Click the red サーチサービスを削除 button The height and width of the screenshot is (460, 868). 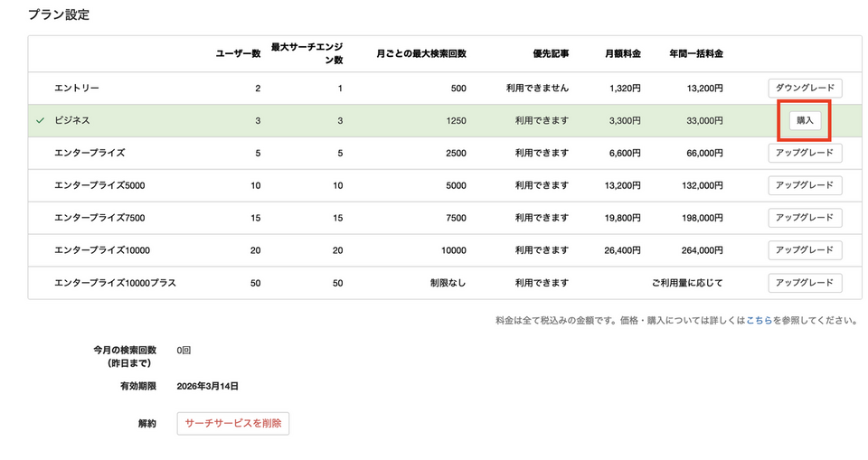click(x=233, y=423)
